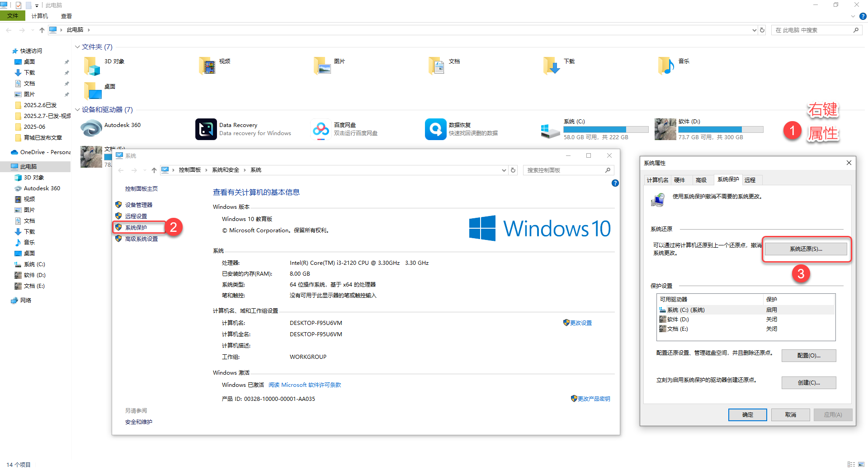The width and height of the screenshot is (868, 470).
Task: Open 阅读 Microsoft 软件许可条款 link
Action: pos(305,385)
